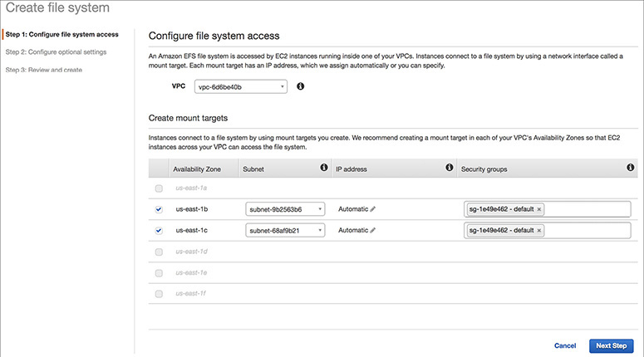Click the Cancel link
Viewport: 644px width, 357px height.
[565, 345]
